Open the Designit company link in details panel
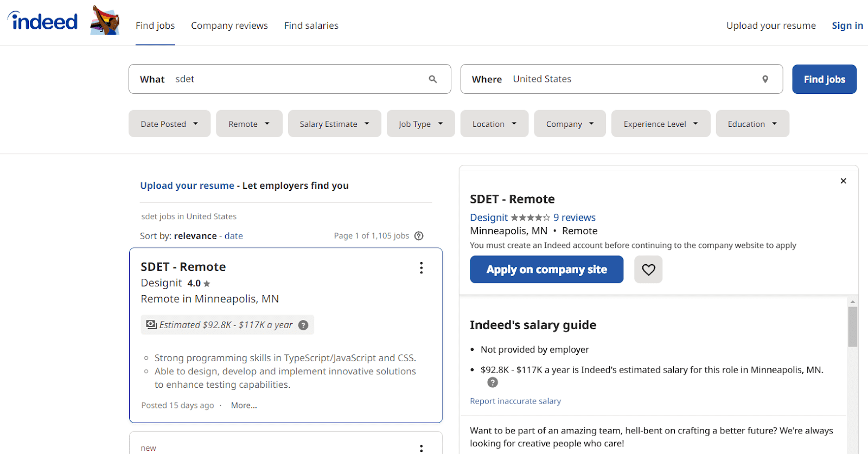Screen dimensions: 868x454 [x=489, y=218]
